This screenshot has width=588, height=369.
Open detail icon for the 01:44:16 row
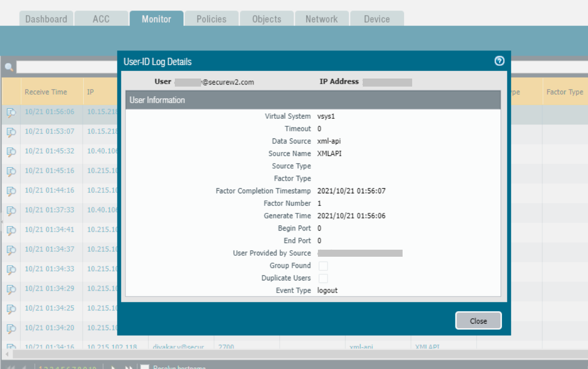(11, 191)
